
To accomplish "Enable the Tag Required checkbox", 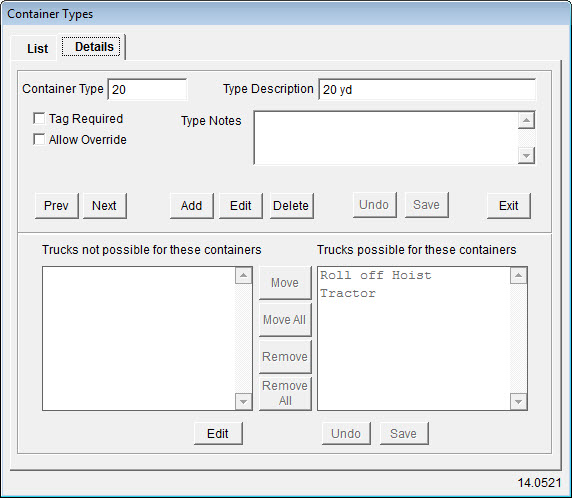I will pyautogui.click(x=39, y=118).
